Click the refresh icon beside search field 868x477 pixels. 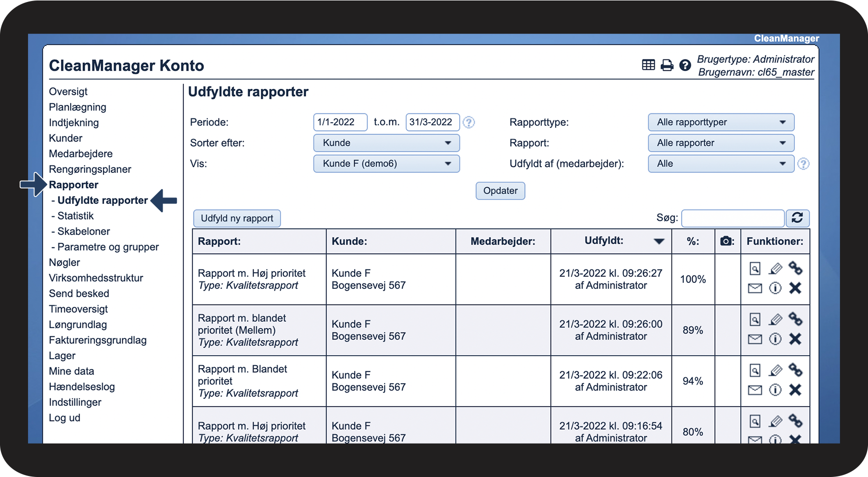pyautogui.click(x=797, y=218)
